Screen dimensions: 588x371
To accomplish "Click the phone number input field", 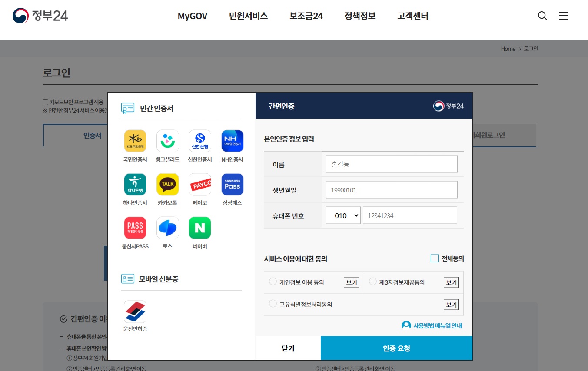I will 410,215.
